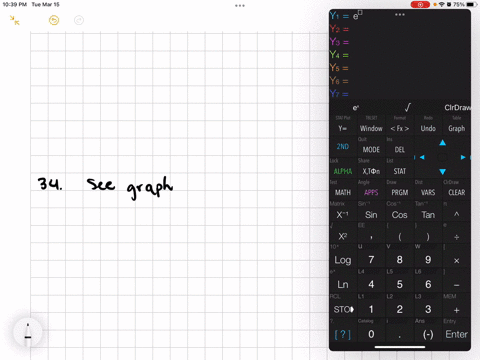Tap the < Fx > key

pyautogui.click(x=399, y=128)
